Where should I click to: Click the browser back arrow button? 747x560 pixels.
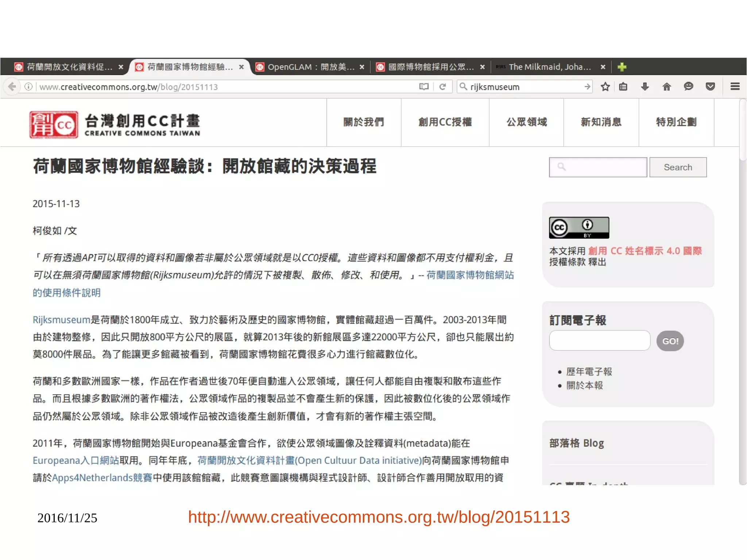(x=12, y=87)
